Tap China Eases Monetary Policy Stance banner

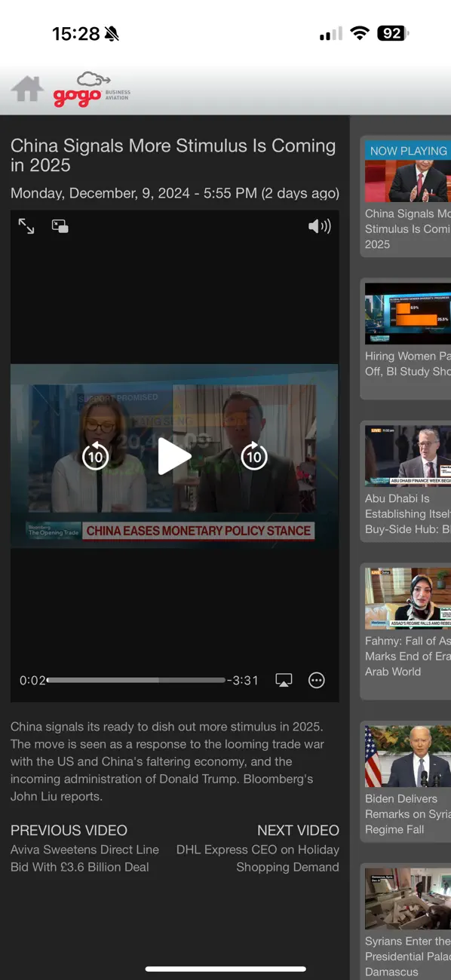coord(198,531)
